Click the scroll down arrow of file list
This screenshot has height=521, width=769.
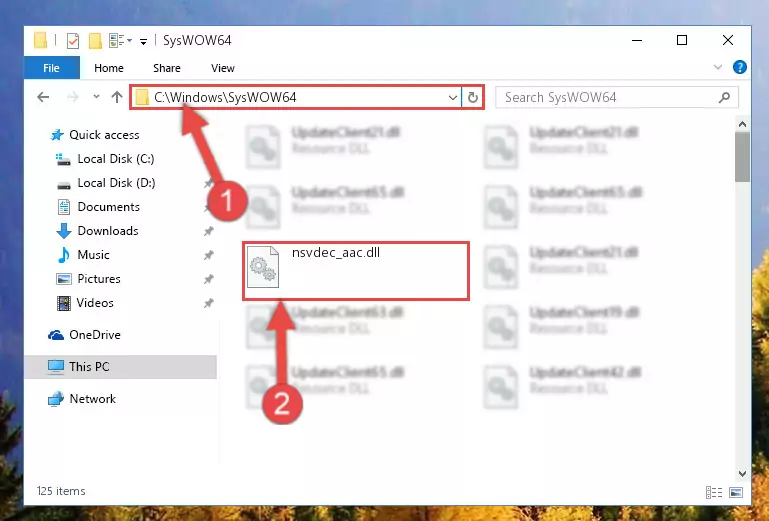743,474
